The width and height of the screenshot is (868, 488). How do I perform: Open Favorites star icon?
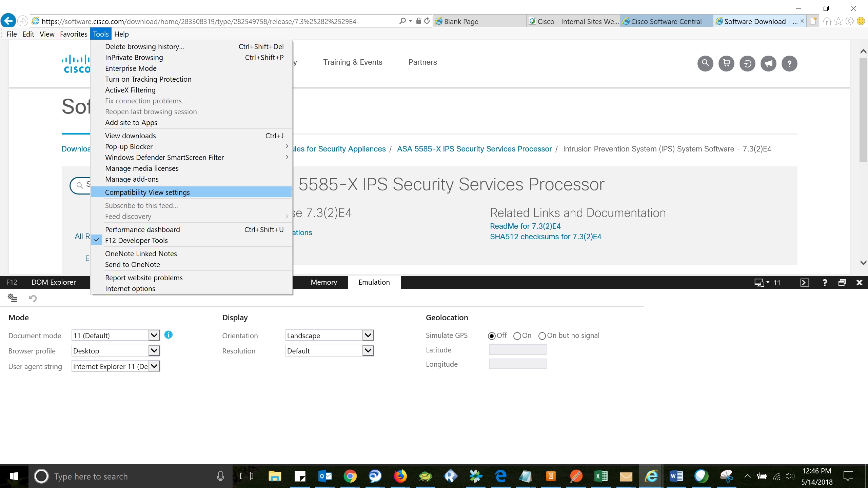839,21
